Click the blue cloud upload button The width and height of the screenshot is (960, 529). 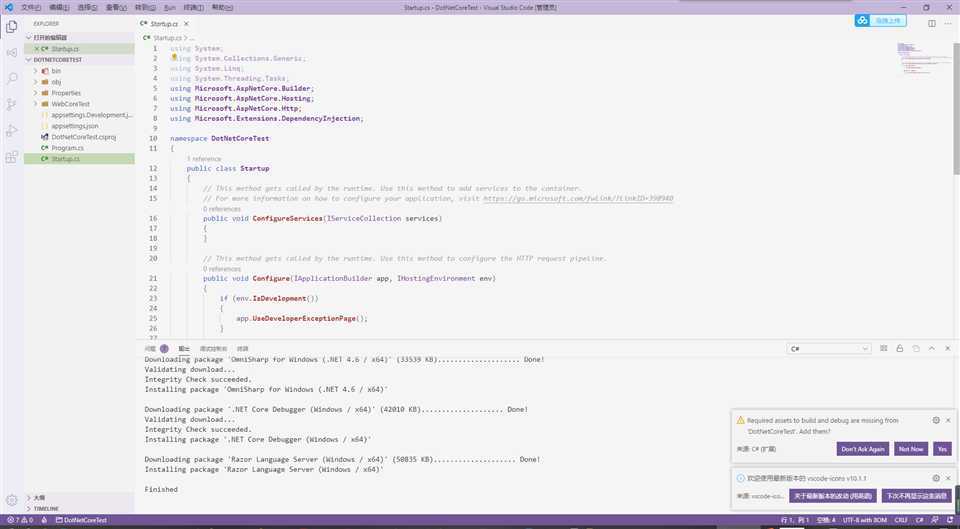pos(880,21)
